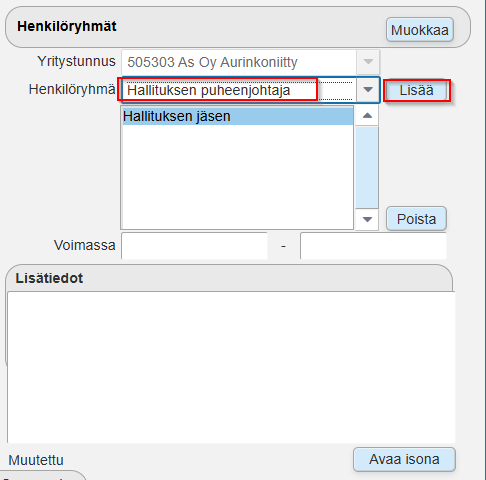
Task: Click the empty area in the group list
Action: click(238, 177)
